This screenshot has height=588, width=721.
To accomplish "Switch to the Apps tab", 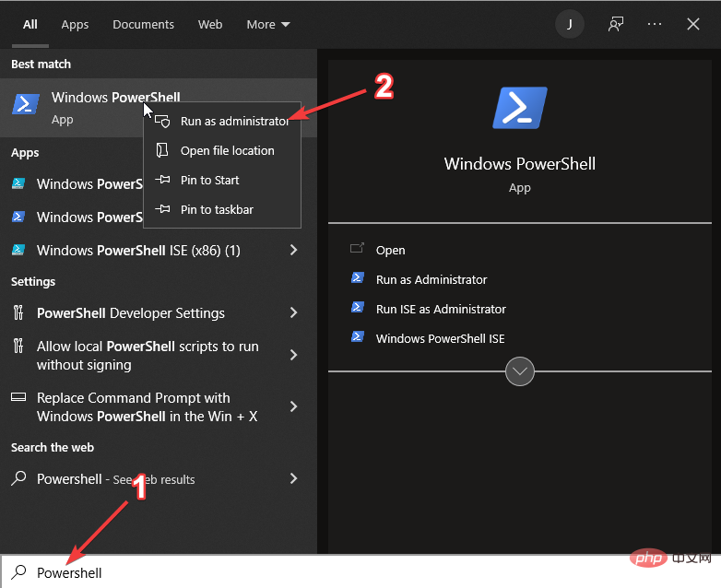I will point(75,24).
